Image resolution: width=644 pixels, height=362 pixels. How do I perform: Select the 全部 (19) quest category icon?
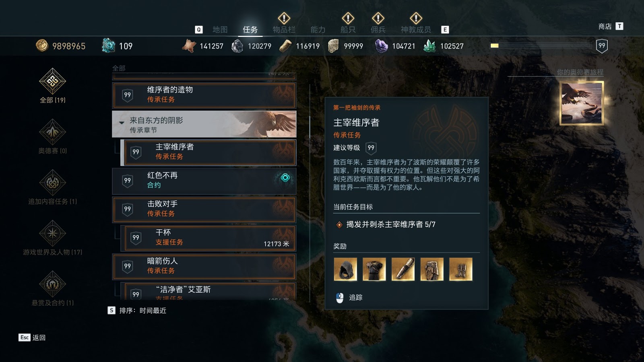52,81
